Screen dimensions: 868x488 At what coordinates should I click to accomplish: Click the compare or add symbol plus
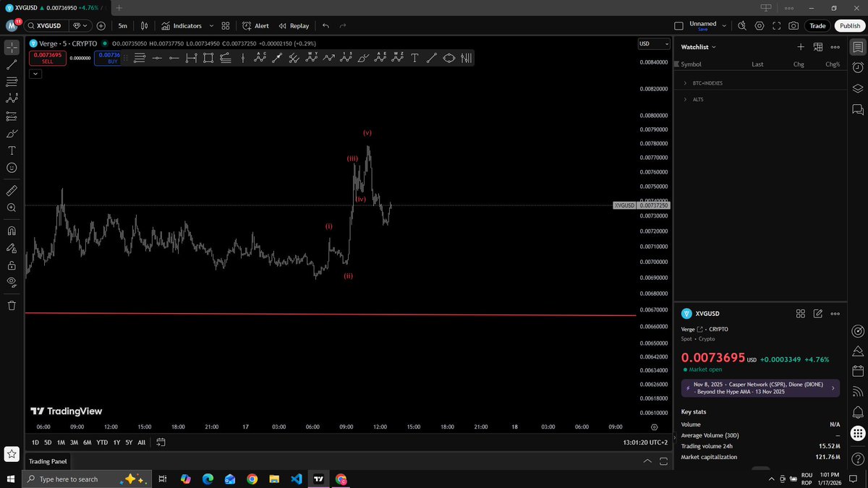click(101, 25)
